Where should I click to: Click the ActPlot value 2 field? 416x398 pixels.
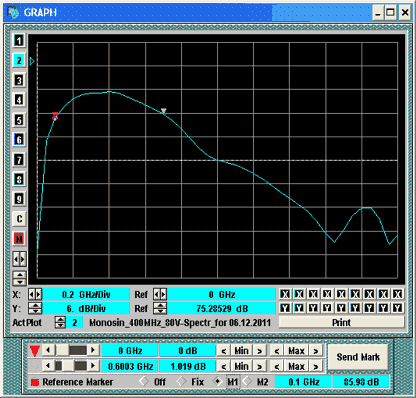click(75, 322)
